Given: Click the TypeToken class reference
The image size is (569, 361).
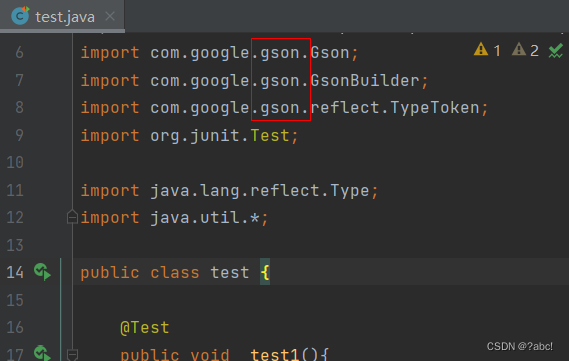Looking at the screenshot, I should click(435, 108).
